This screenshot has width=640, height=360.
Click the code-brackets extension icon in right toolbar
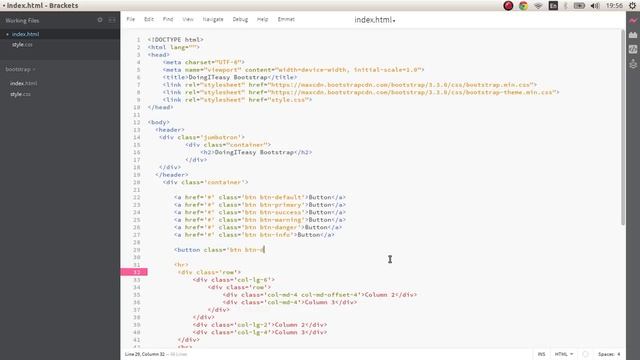(633, 49)
